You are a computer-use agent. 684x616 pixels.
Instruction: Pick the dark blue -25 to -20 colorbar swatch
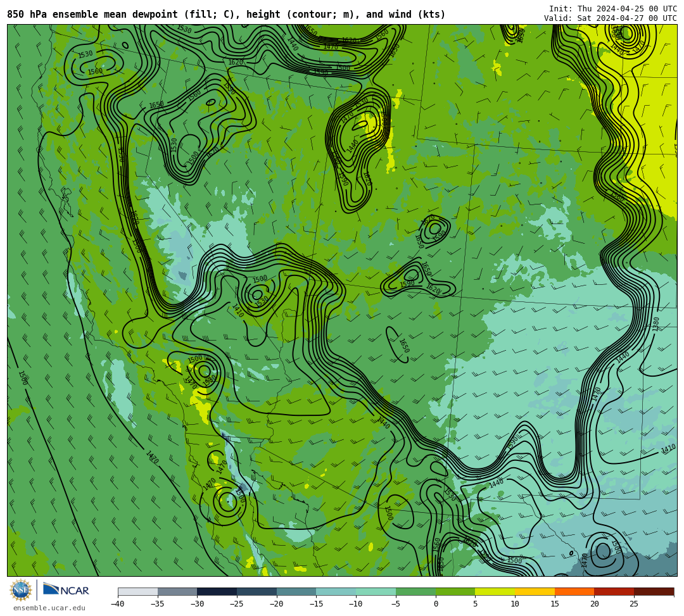pyautogui.click(x=257, y=591)
